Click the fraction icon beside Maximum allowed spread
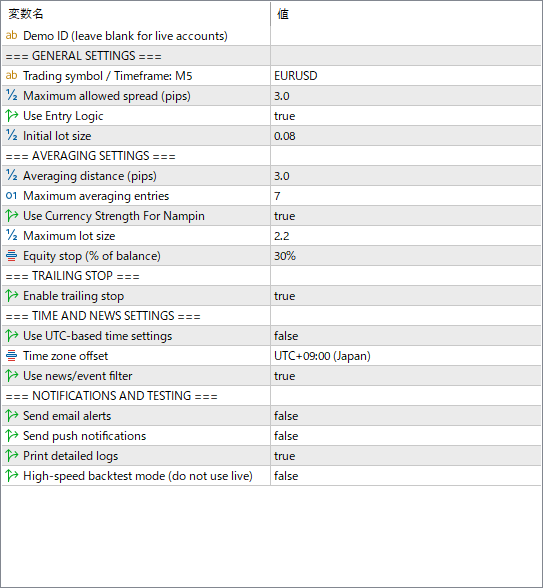Viewport: 543px width, 588px height. pos(11,96)
